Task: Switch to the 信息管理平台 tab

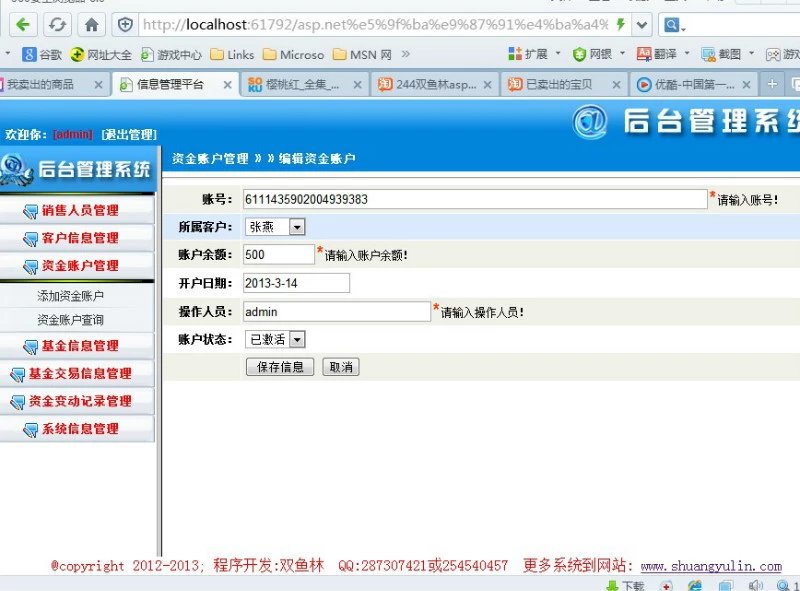Action: [x=170, y=84]
